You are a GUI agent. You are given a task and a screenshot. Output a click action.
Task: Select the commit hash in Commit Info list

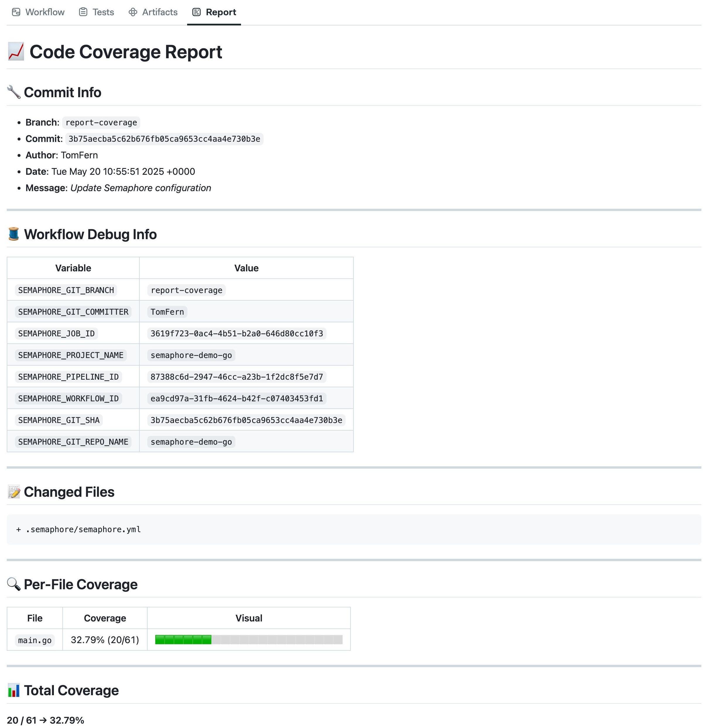pyautogui.click(x=164, y=139)
